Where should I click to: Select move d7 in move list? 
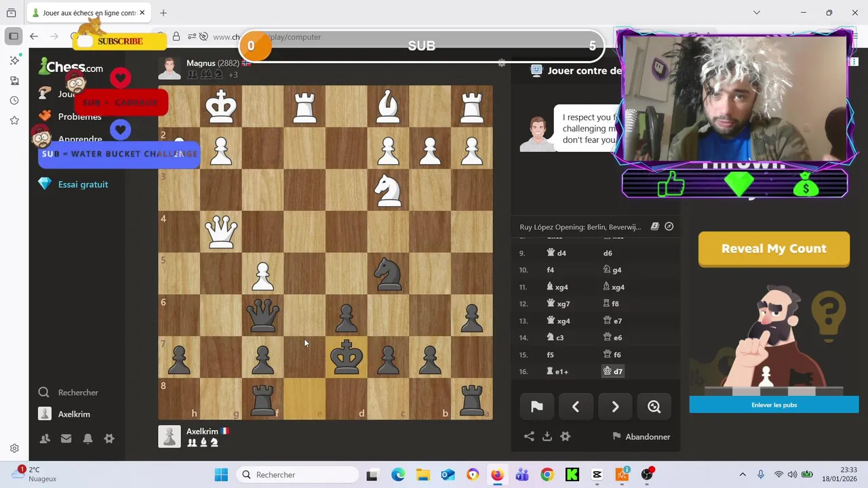pos(612,371)
